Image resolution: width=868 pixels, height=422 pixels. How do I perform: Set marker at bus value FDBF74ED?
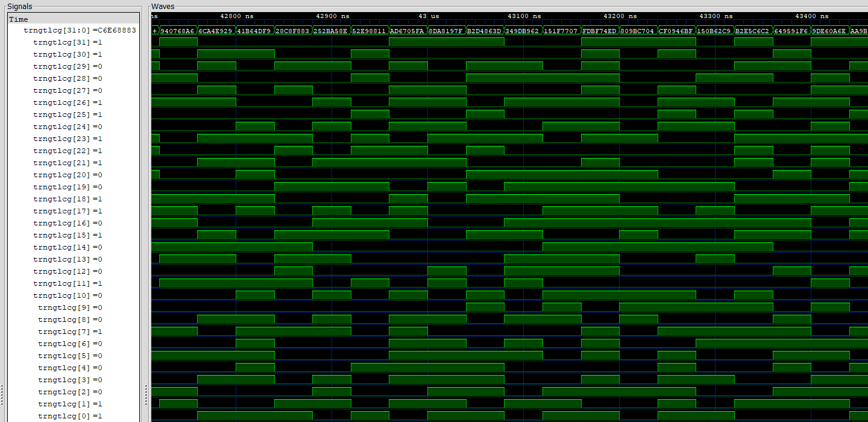point(600,30)
